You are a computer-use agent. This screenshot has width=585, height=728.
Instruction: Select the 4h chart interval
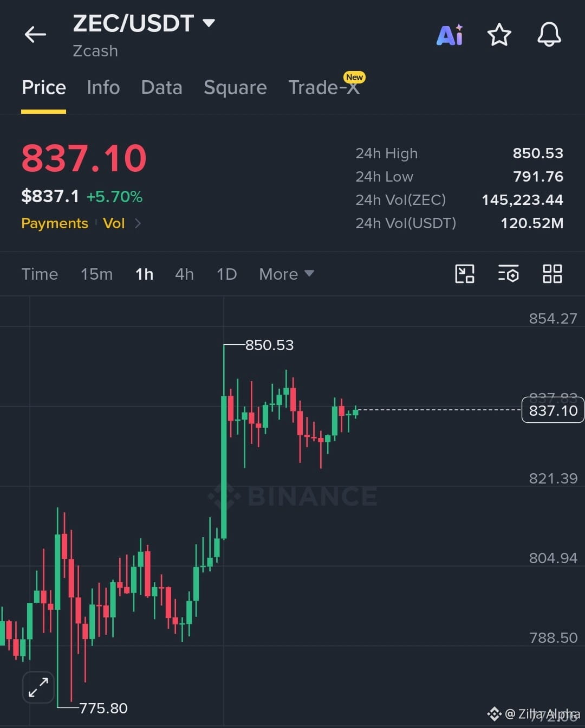[184, 274]
